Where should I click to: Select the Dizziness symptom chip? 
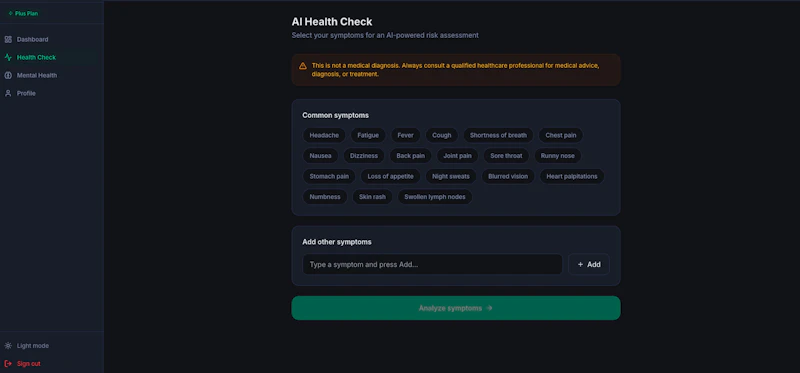click(x=364, y=156)
